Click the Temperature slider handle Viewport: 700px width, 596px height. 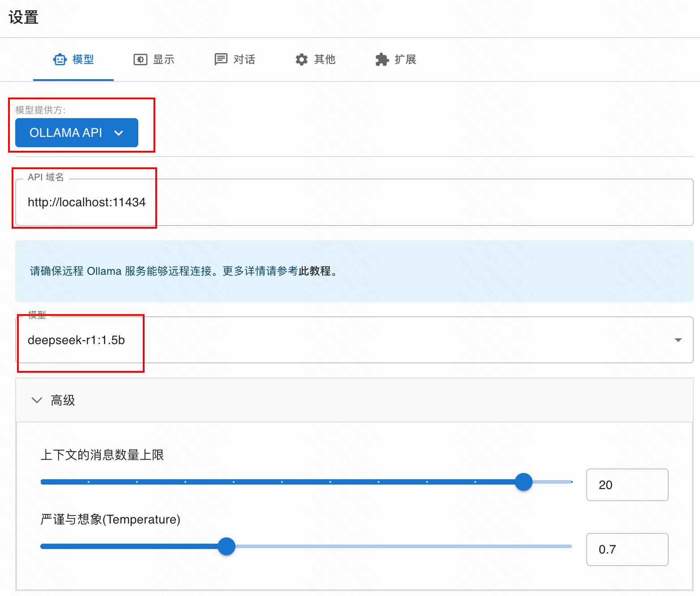pyautogui.click(x=226, y=546)
